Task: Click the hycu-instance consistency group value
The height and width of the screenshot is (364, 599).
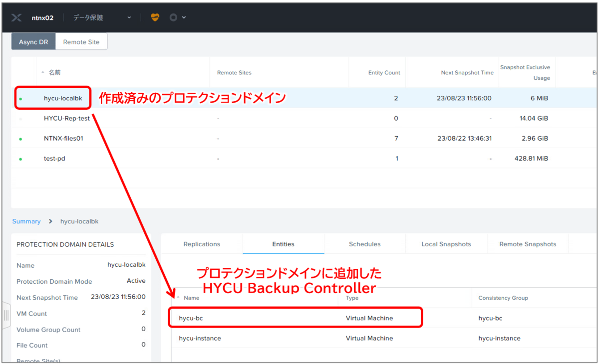Action: tap(499, 338)
